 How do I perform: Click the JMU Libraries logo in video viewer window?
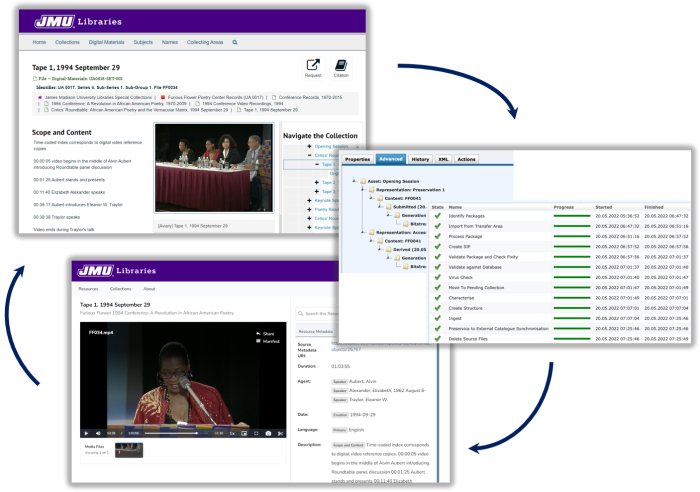coord(117,271)
